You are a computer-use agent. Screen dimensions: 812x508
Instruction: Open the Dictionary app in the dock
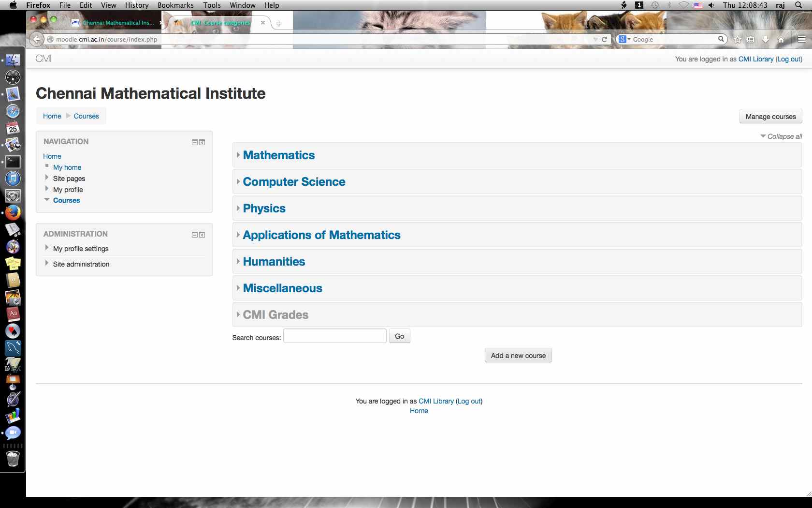(x=13, y=314)
